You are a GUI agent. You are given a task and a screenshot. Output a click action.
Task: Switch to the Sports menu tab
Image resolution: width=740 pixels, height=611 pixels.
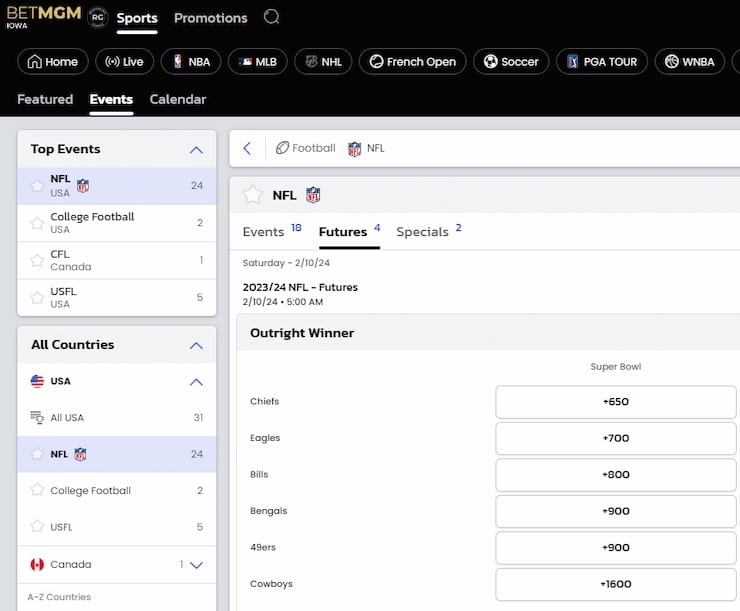coord(137,18)
